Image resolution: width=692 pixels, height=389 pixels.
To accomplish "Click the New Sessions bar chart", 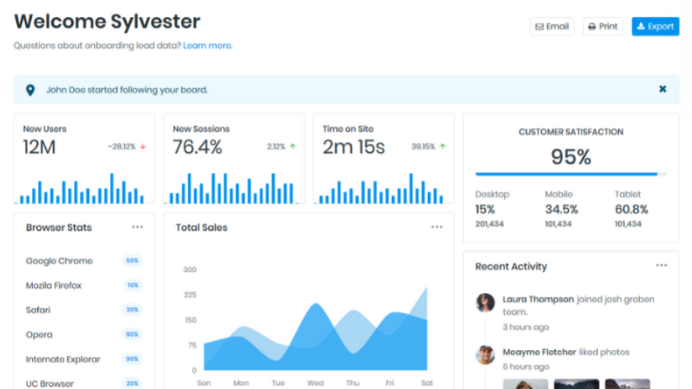I will pos(232,189).
